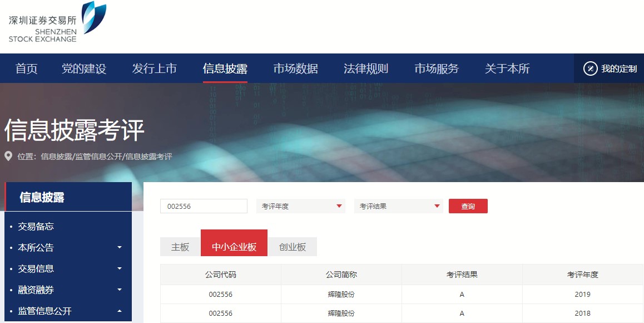Image resolution: width=644 pixels, height=323 pixels.
Task: Open the 法律规则 navigation menu
Action: [366, 68]
